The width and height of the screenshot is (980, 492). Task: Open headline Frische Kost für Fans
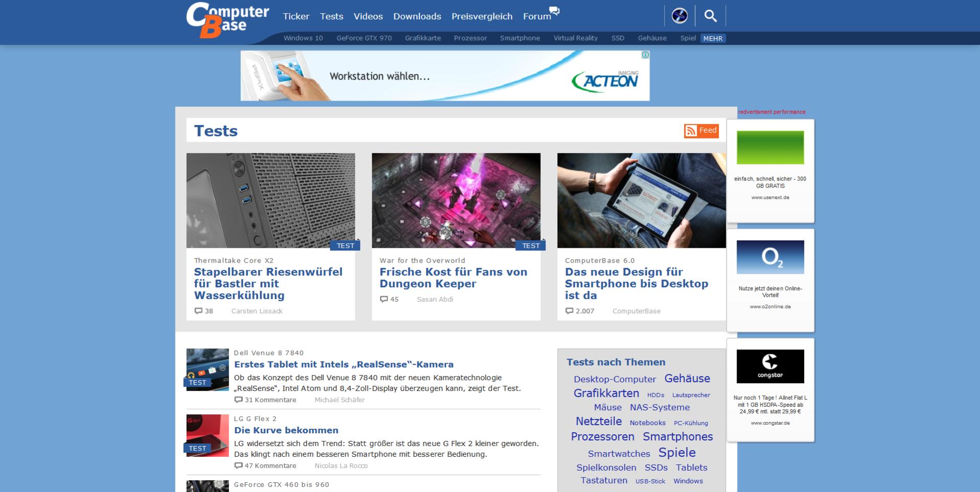point(453,278)
